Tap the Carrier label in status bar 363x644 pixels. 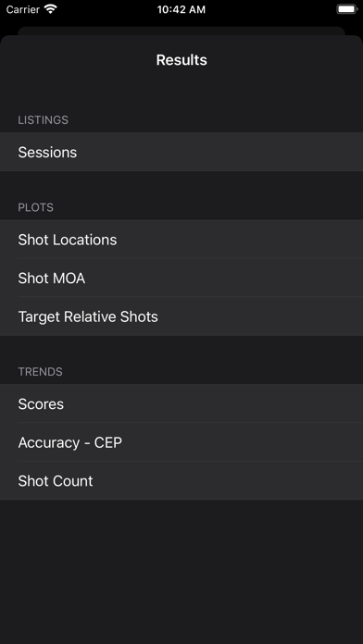click(x=23, y=9)
